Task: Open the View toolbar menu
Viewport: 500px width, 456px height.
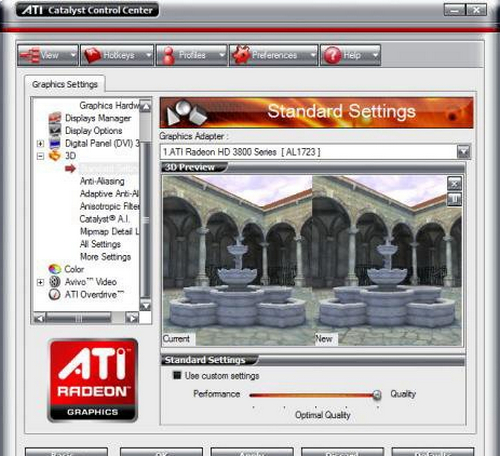Action: click(48, 55)
